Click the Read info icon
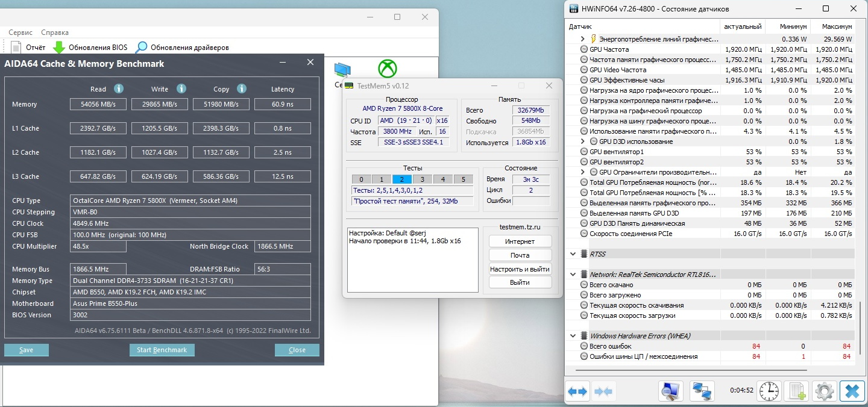 119,89
